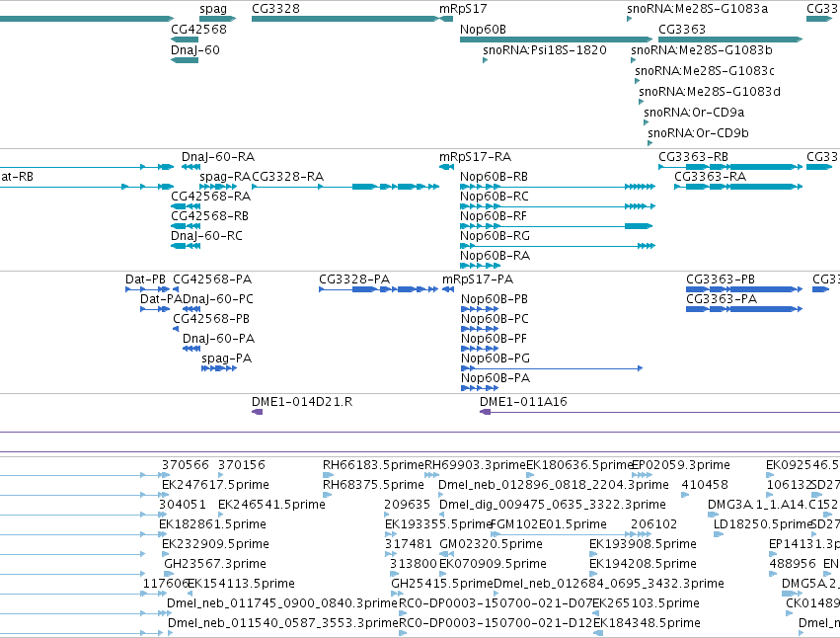Select the EK184348.5prime EST label

[x=647, y=623]
